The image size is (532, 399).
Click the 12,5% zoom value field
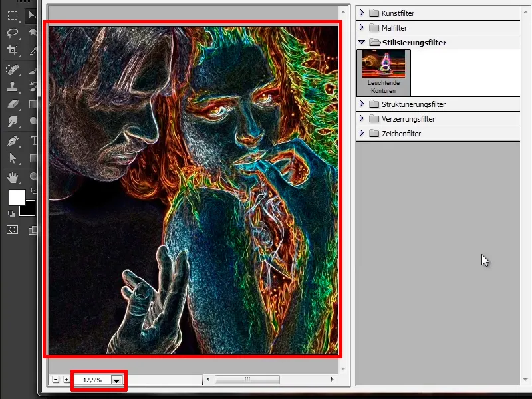tap(92, 380)
